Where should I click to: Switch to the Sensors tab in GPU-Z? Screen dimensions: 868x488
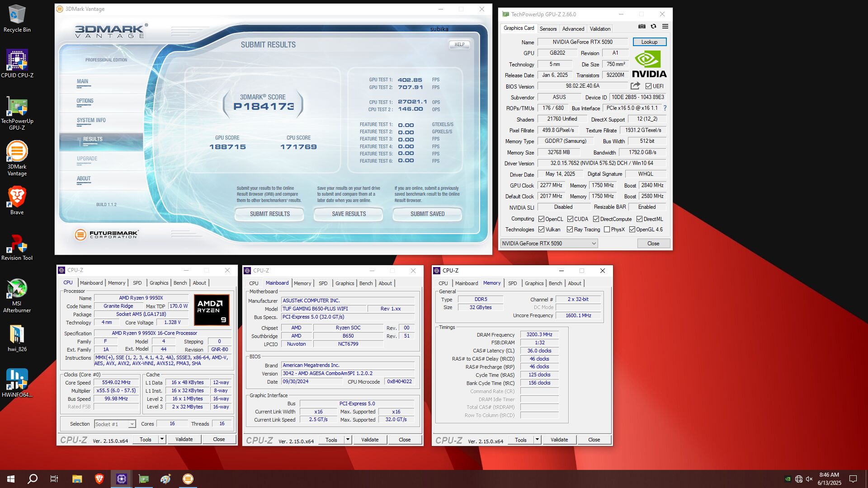[548, 28]
